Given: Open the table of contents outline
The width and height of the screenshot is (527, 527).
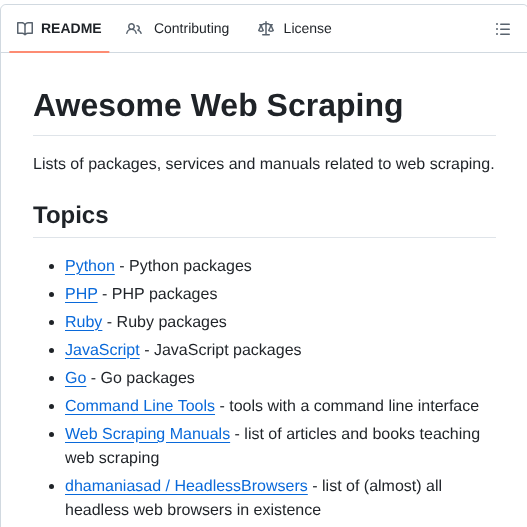Looking at the screenshot, I should tap(503, 29).
